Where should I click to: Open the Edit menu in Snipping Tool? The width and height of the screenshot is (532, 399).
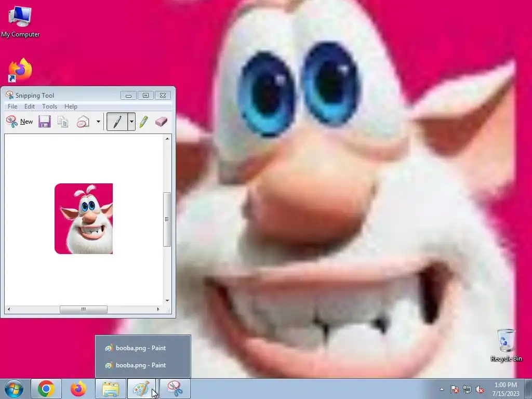coord(30,107)
